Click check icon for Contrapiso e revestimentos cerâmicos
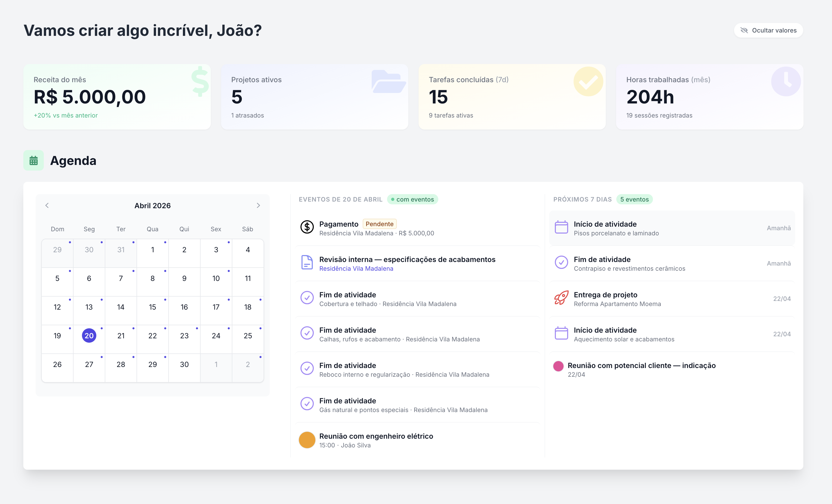The width and height of the screenshot is (832, 504). point(561,262)
